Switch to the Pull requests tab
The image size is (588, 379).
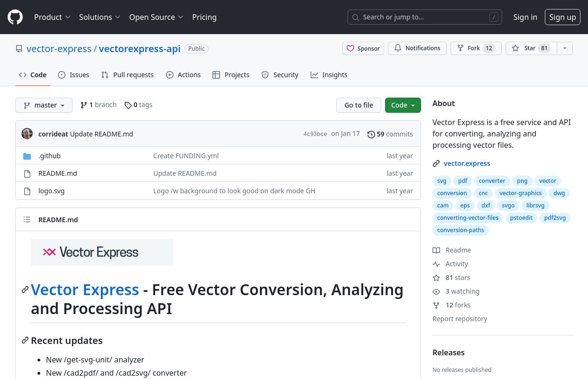tap(128, 75)
